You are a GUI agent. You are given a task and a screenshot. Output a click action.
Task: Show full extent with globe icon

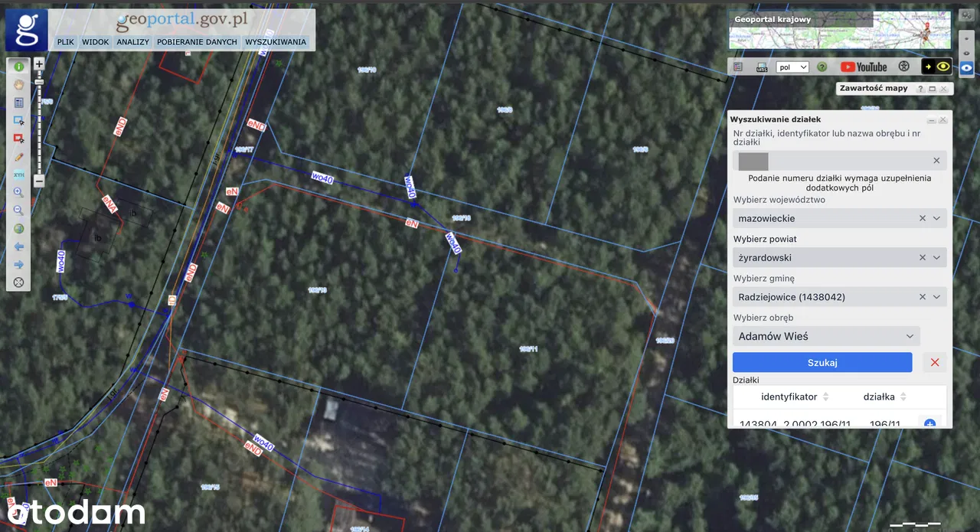point(18,229)
